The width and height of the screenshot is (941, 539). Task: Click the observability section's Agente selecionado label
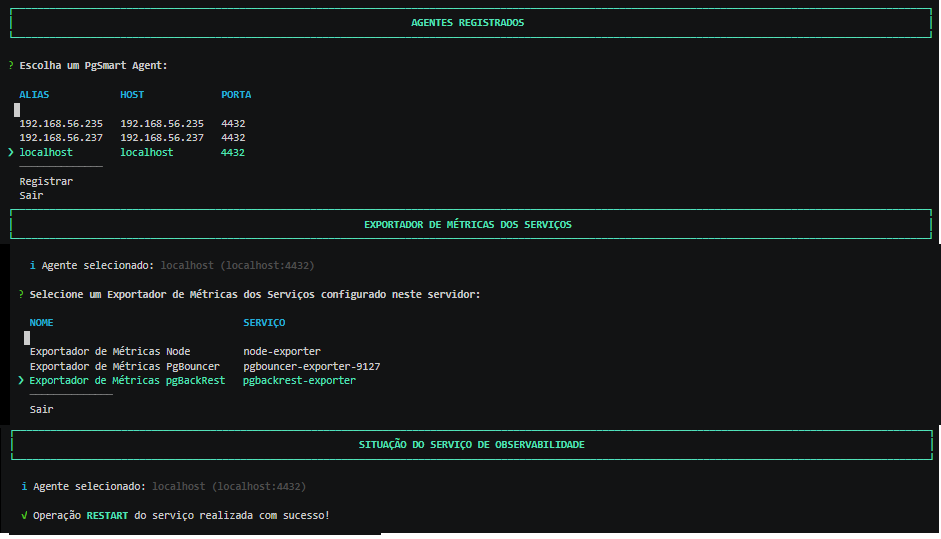click(89, 487)
